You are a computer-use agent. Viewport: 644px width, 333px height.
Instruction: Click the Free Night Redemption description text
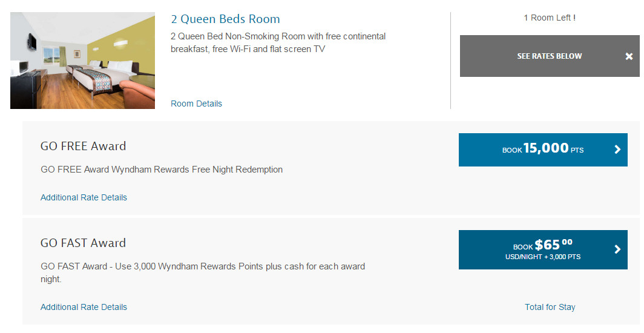[x=162, y=170]
